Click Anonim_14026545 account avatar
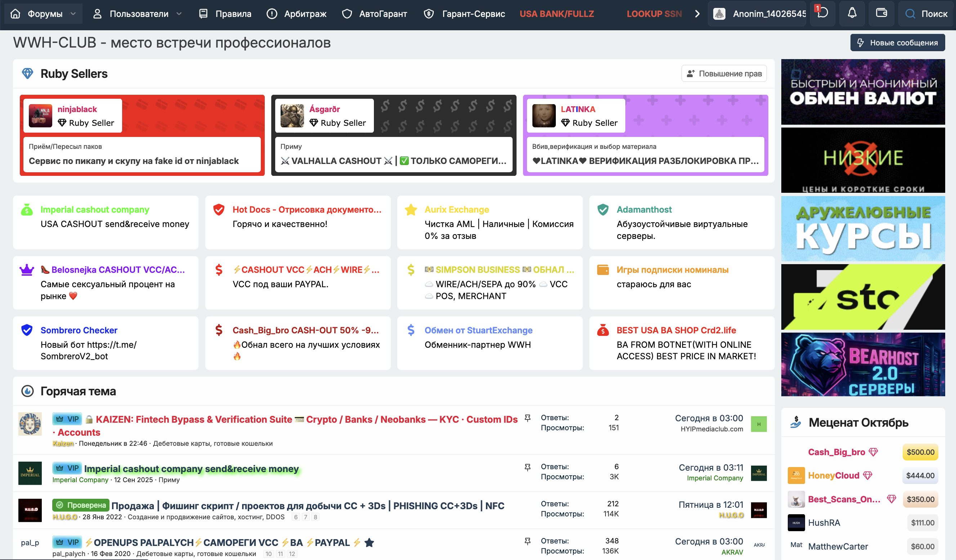Viewport: 956px width, 560px height. [719, 14]
